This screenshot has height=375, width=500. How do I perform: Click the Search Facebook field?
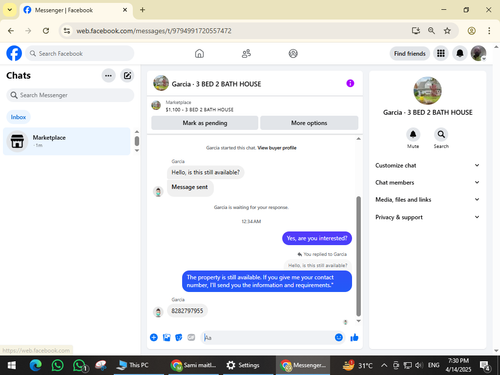point(80,53)
